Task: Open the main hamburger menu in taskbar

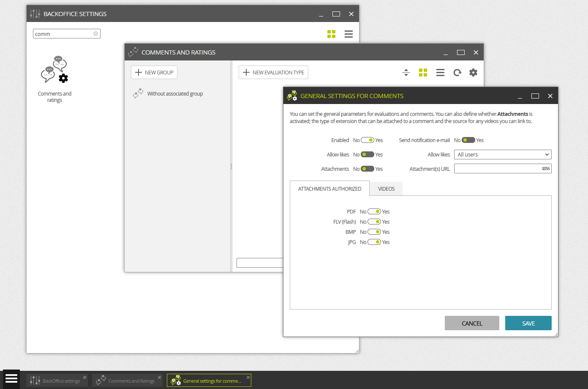Action: click(11, 378)
